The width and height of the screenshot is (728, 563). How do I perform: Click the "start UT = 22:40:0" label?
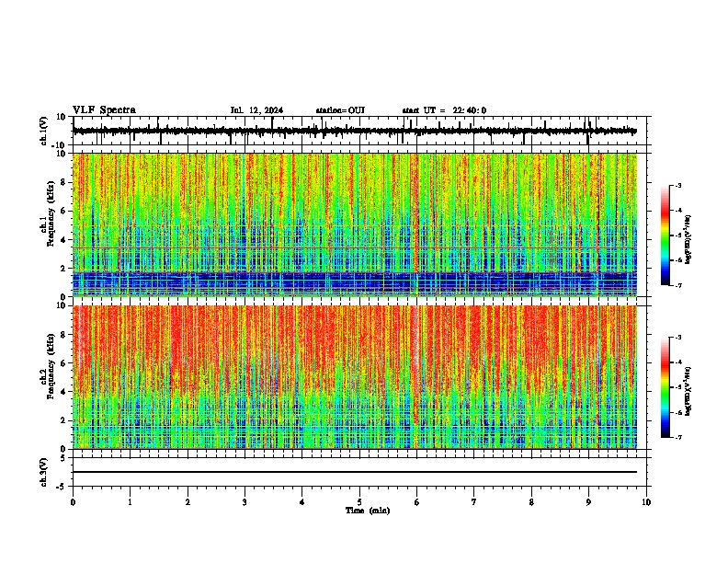point(444,110)
